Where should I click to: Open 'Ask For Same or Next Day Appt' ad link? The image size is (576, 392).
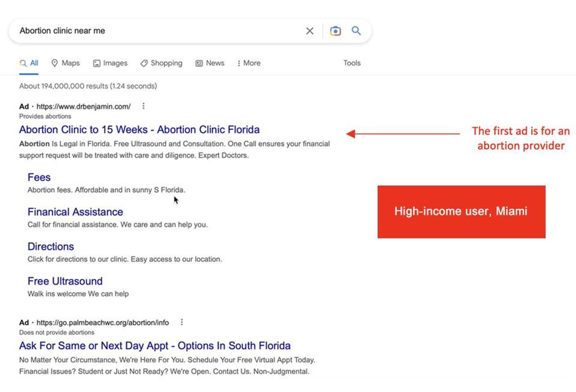tap(155, 346)
